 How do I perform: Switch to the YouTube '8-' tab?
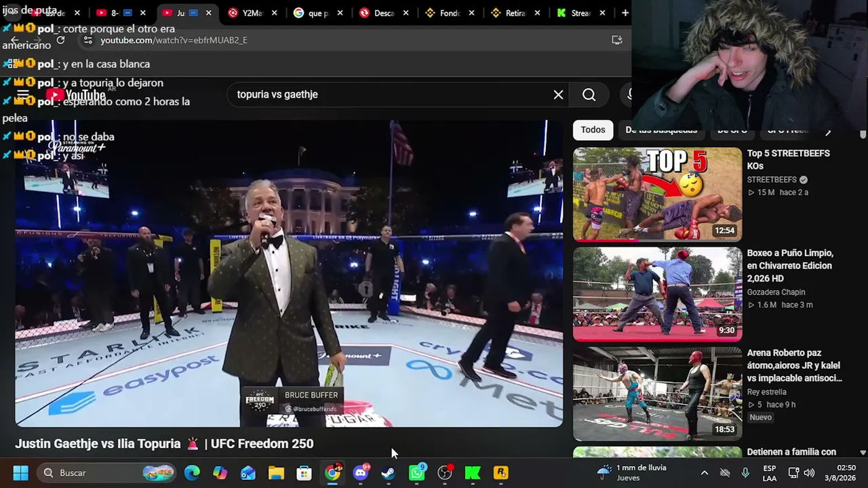pyautogui.click(x=121, y=13)
